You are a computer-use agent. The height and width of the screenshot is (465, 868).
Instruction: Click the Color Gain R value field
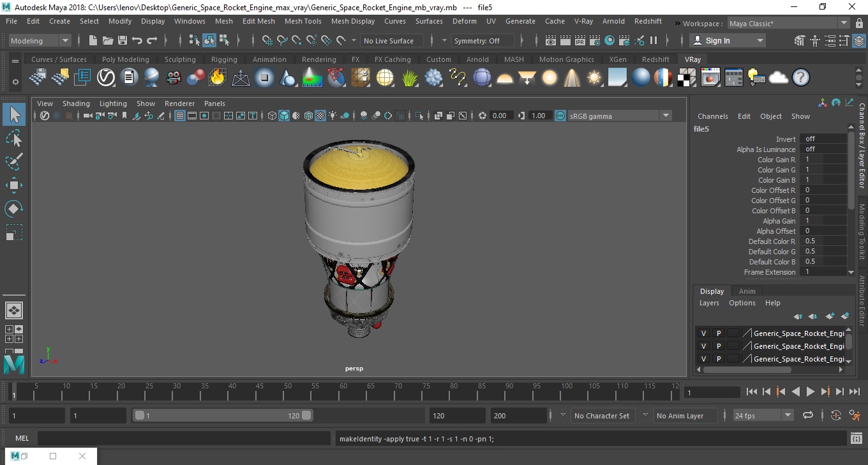822,160
